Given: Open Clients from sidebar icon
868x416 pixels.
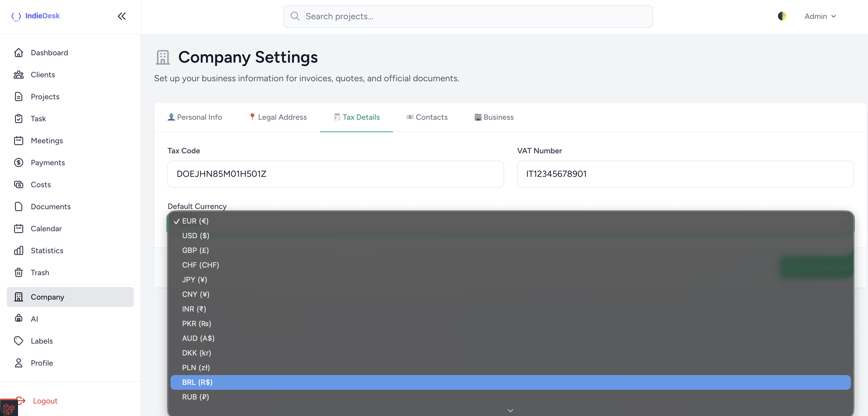Looking at the screenshot, I should point(19,75).
